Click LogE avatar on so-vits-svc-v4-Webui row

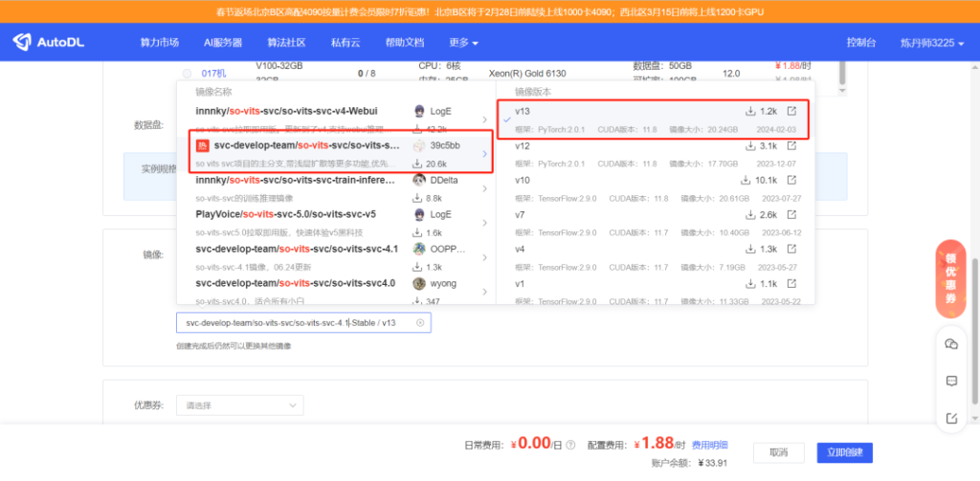point(419,111)
